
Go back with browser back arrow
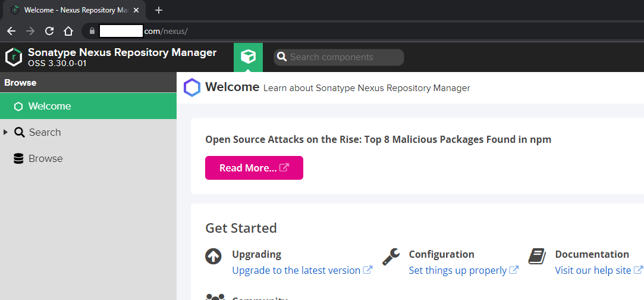click(x=11, y=31)
